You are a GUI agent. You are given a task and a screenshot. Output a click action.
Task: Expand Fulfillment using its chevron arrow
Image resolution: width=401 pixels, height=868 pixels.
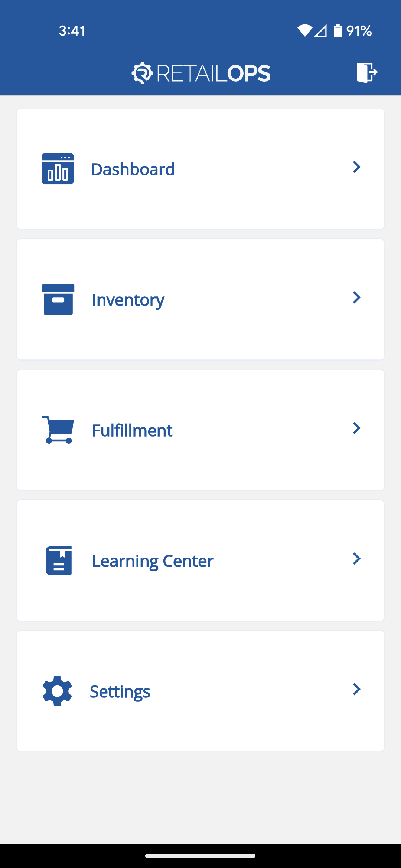tap(357, 428)
